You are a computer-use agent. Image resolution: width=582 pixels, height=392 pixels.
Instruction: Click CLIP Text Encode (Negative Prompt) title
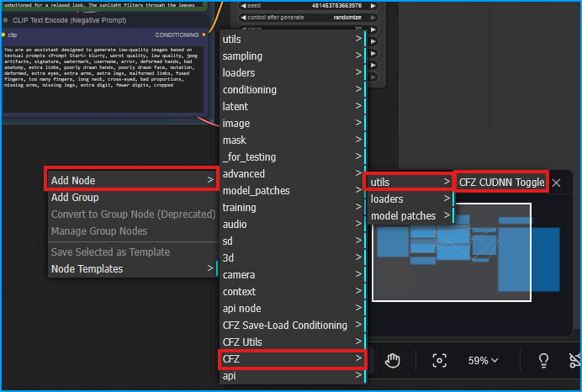pyautogui.click(x=70, y=20)
